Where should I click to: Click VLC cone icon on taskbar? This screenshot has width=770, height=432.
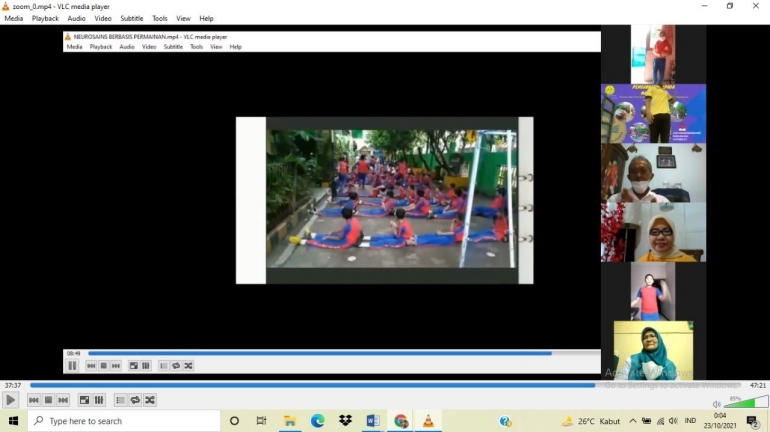[x=428, y=421]
